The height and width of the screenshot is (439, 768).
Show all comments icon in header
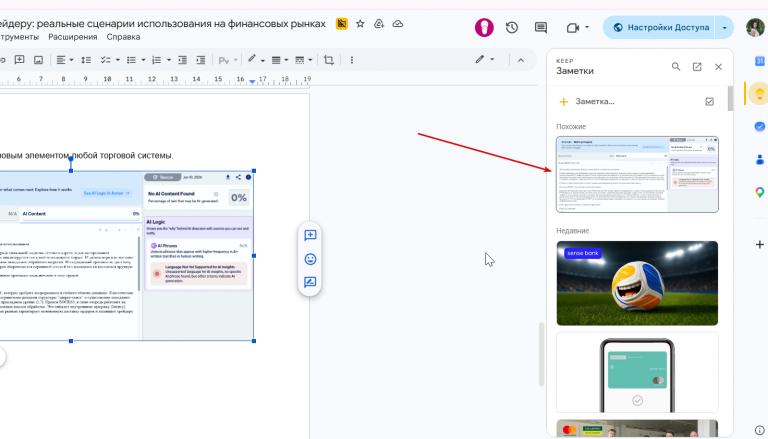coord(541,27)
